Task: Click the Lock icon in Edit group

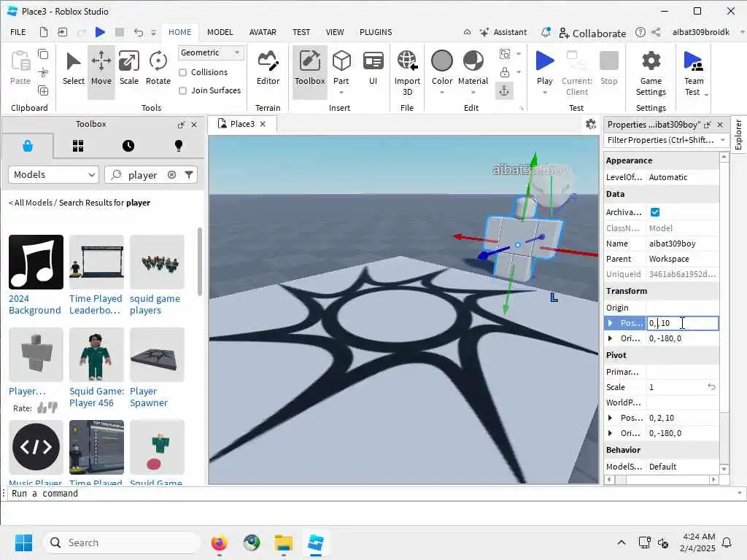Action: pos(505,72)
